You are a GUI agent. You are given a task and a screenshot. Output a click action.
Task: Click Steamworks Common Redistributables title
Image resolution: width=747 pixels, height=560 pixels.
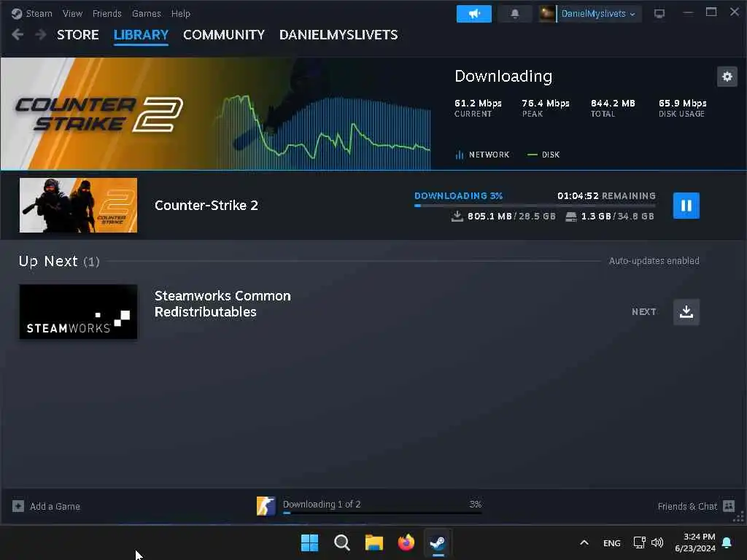point(222,303)
